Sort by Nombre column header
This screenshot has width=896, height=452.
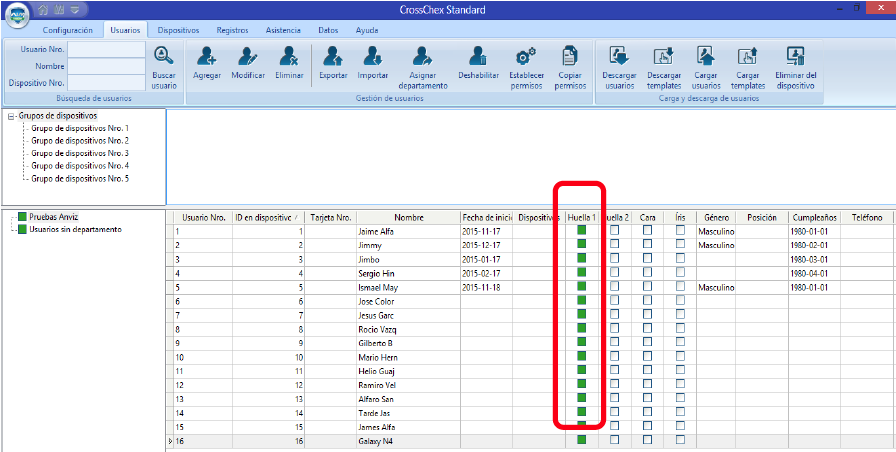(409, 218)
